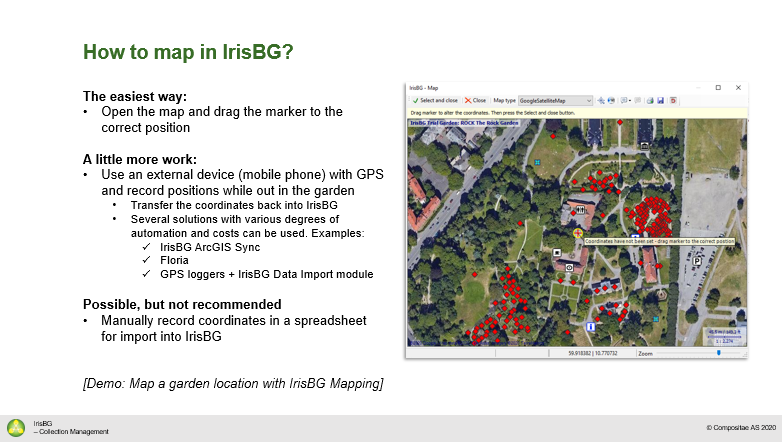782x442 pixels.
Task: Click the museum building icon near top
Action: click(x=644, y=146)
